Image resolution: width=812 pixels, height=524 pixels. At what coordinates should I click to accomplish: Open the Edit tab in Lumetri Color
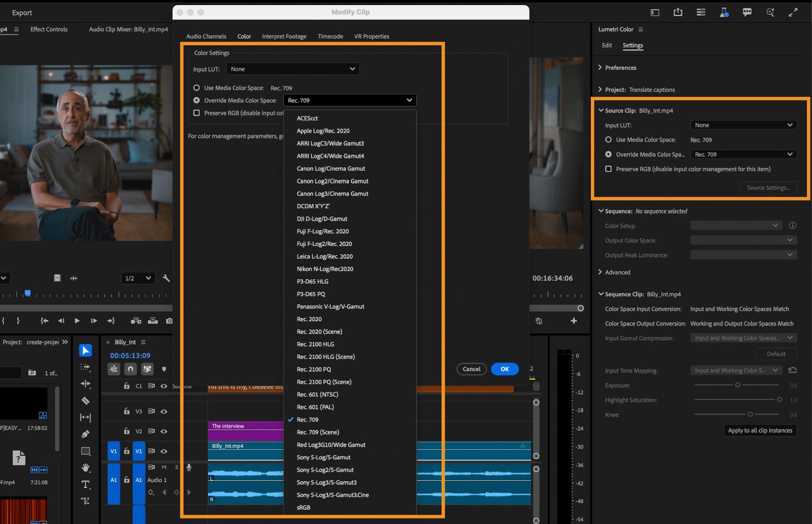click(x=607, y=45)
